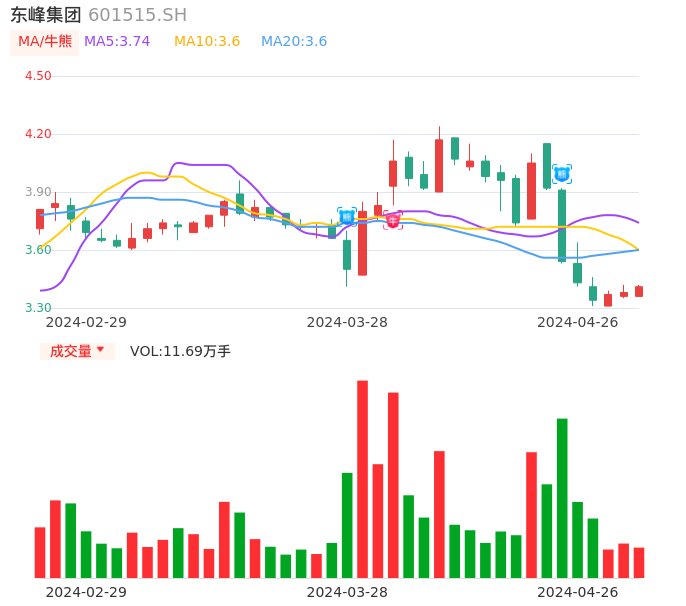Image resolution: width=686 pixels, height=606 pixels.
Task: Toggle the MA10 moving average legend
Action: coord(207,42)
